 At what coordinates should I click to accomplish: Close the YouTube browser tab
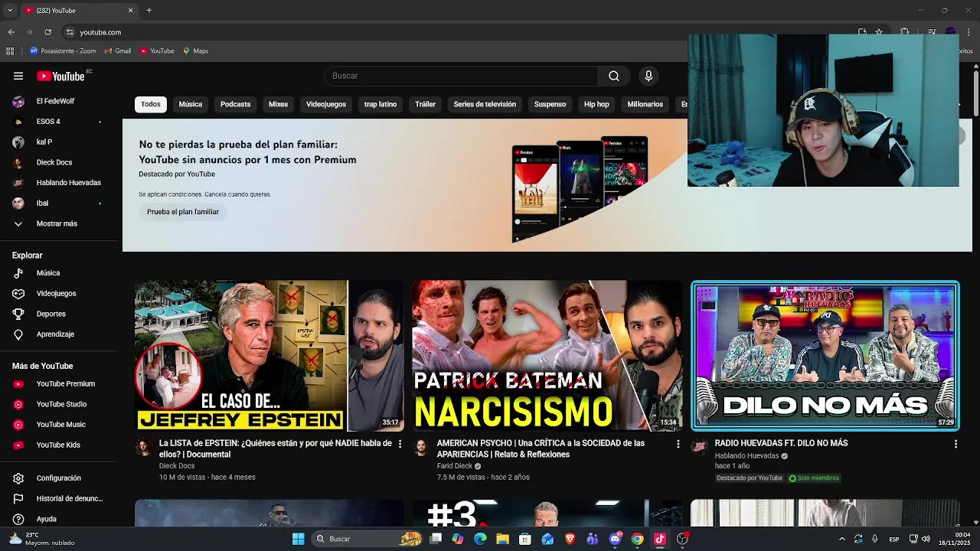click(130, 10)
